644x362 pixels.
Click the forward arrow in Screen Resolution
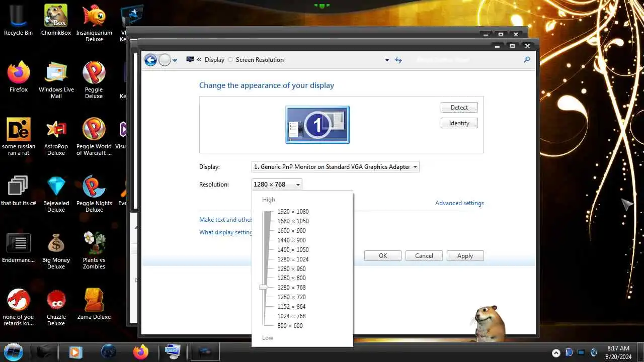click(x=165, y=60)
